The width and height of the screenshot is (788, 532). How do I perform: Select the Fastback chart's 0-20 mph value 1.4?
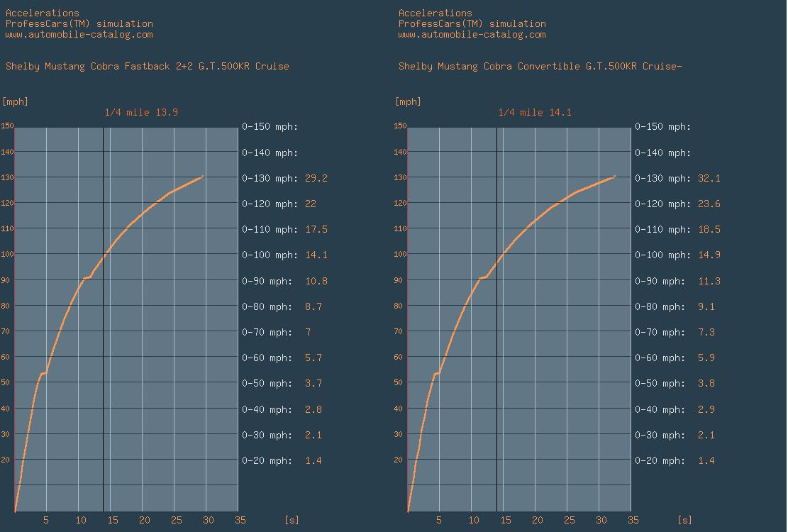[x=313, y=461]
